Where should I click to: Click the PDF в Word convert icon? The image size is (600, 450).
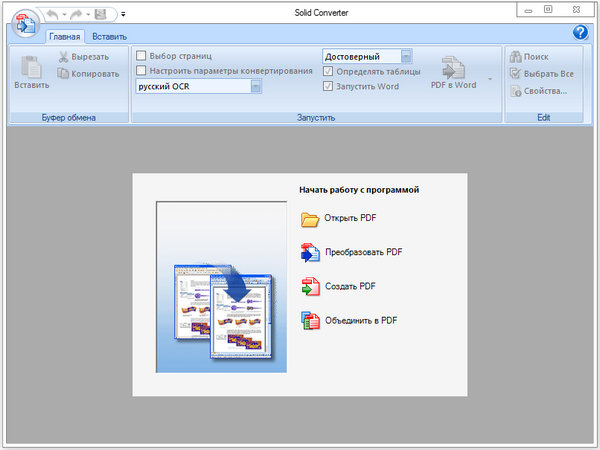pyautogui.click(x=454, y=67)
